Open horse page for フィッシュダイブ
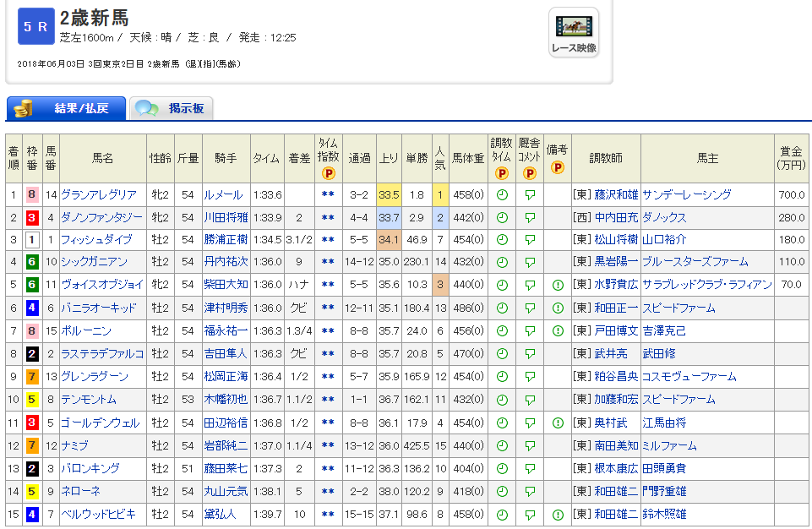The height and width of the screenshot is (529, 812). pos(96,240)
